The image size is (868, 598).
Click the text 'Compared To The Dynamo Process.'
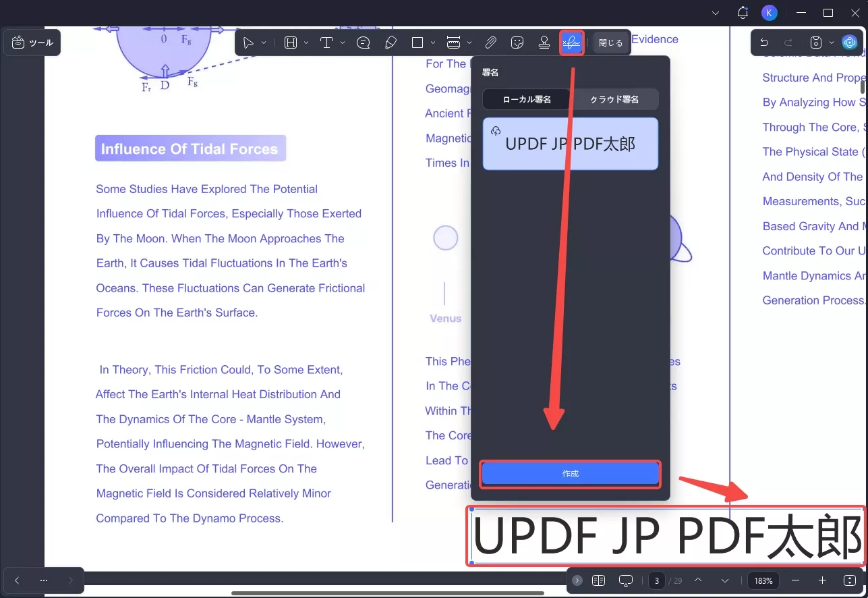190,518
